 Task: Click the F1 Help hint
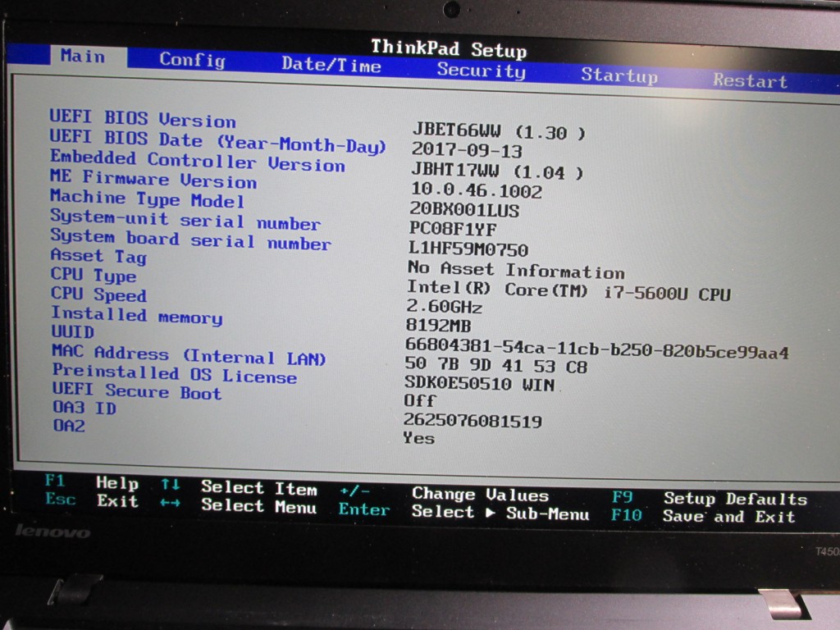pyautogui.click(x=92, y=482)
